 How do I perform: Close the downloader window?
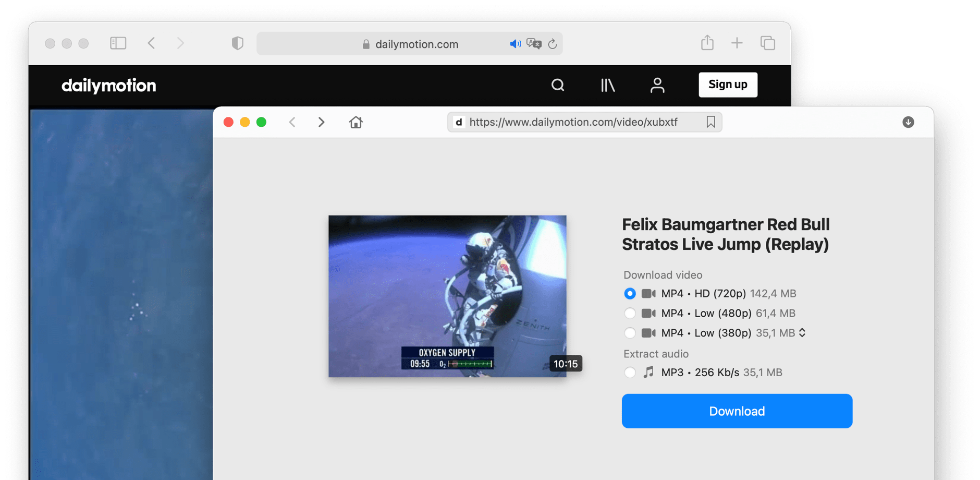click(x=228, y=122)
